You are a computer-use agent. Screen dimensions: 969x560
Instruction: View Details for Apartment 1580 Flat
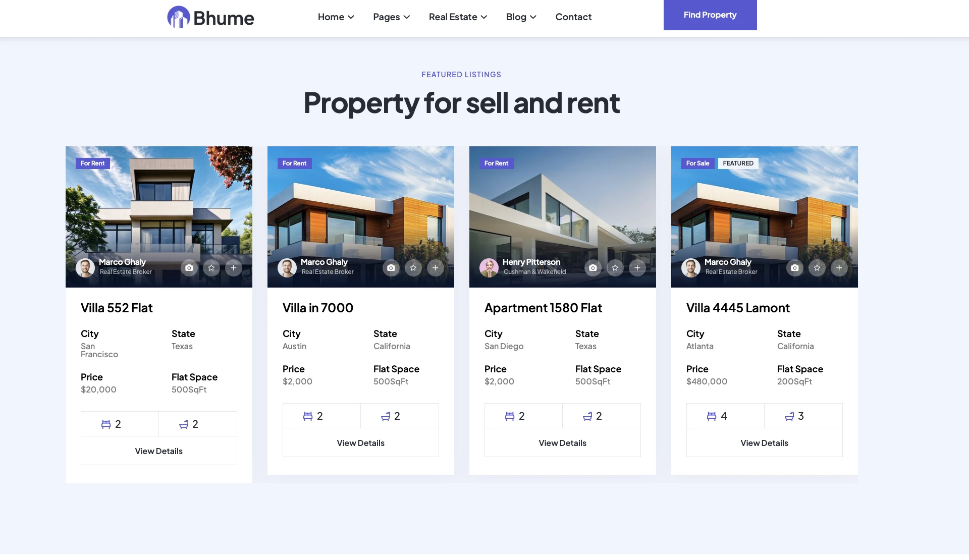click(x=563, y=443)
